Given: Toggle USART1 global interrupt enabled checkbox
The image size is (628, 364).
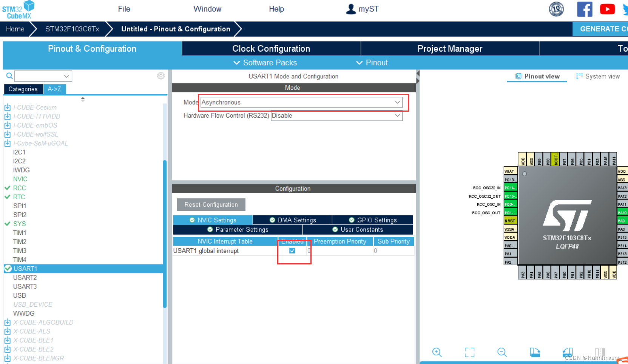Looking at the screenshot, I should pos(292,251).
